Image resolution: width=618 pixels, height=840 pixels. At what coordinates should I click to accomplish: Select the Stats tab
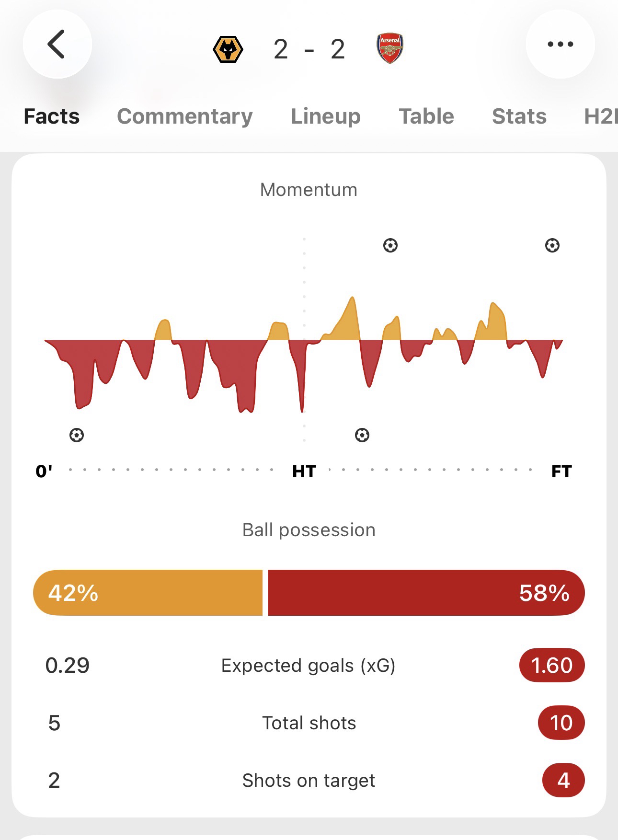coord(519,116)
